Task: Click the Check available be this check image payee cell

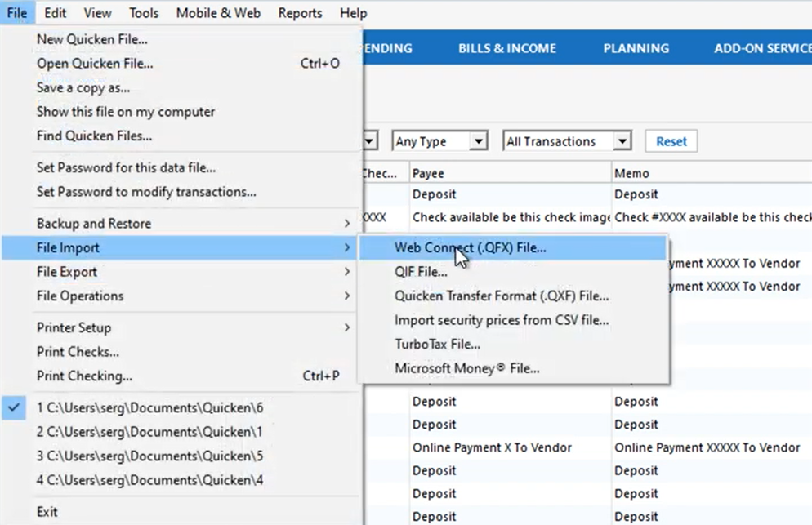Action: (510, 217)
